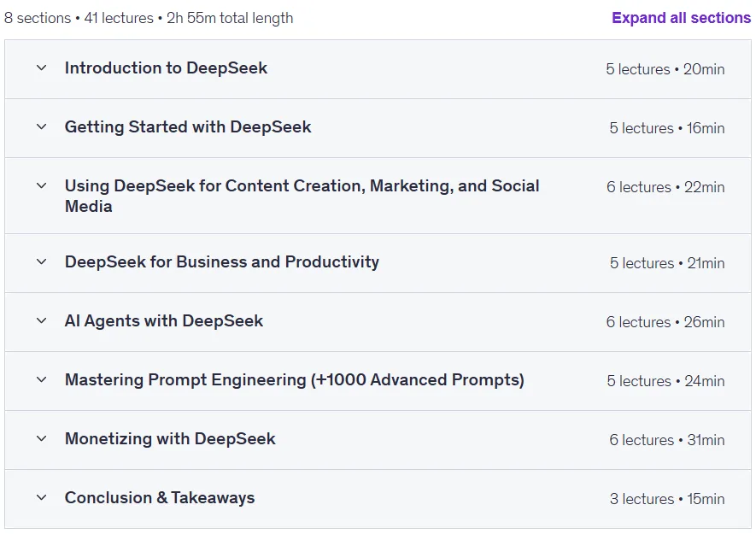Screen dimensions: 756x534
Task: Open Using DeepSeek for Content Creation title
Action: pos(302,196)
